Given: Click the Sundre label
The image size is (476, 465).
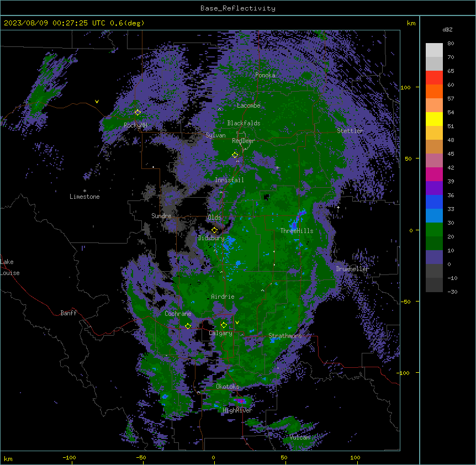Looking at the screenshot, I should pos(161,216).
